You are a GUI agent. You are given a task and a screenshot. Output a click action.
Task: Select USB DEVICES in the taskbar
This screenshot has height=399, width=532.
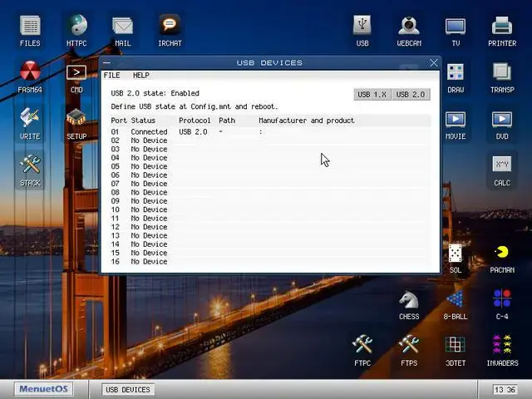[128, 389]
